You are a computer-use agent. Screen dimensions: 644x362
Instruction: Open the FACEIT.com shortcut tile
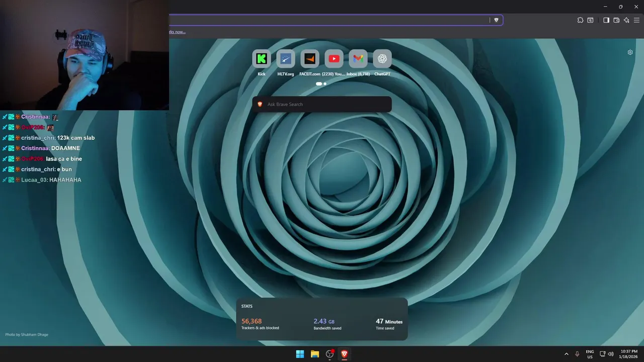(309, 59)
